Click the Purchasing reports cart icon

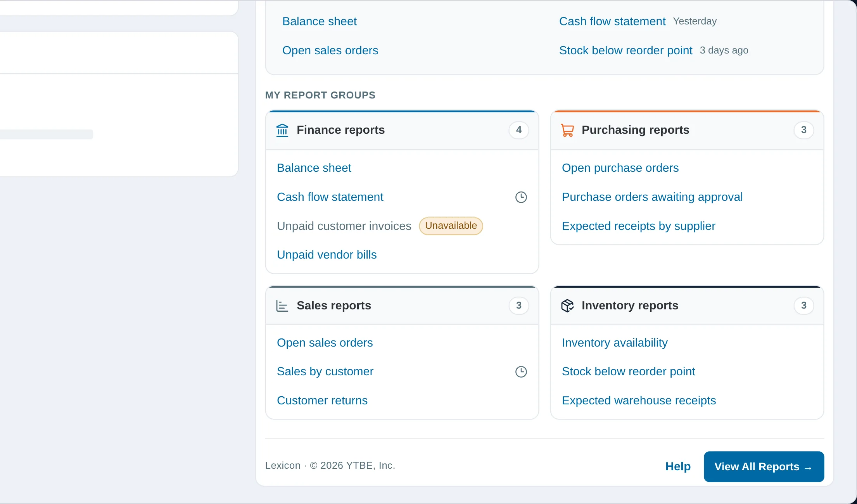point(567,130)
